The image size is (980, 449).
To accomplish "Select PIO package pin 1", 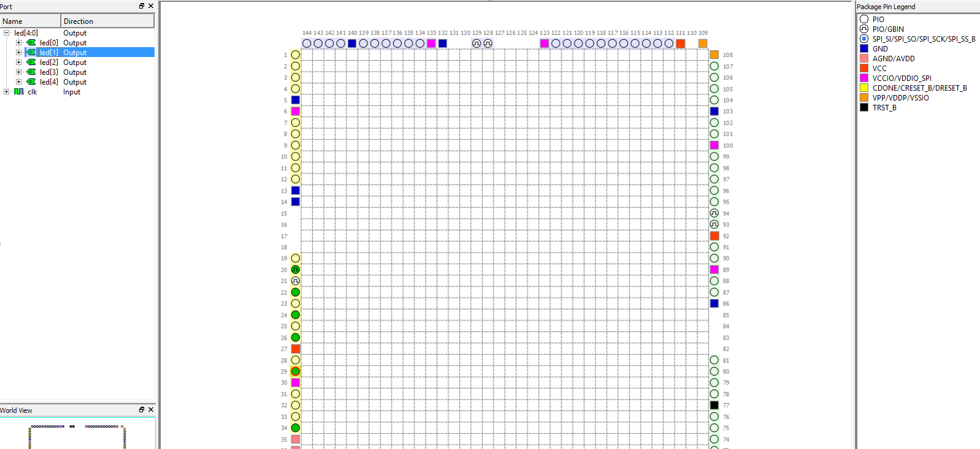I will coord(295,55).
